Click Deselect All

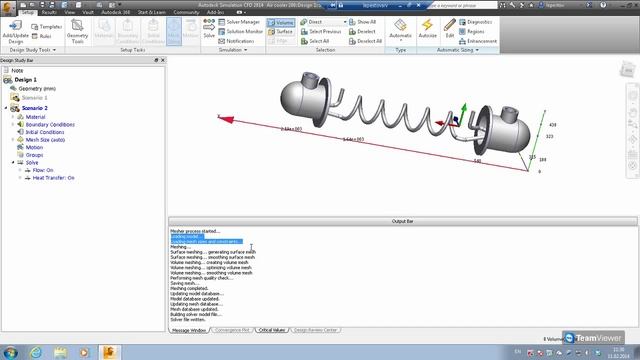click(366, 41)
